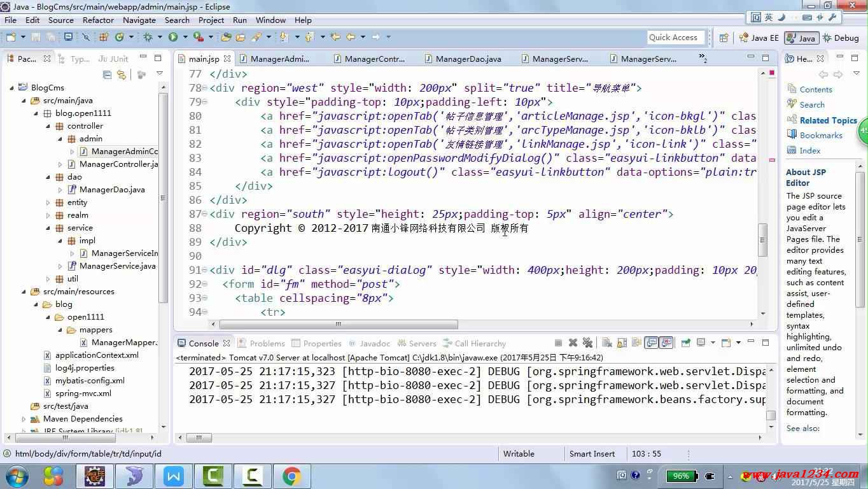Viewport: 868px width, 489px height.
Task: Switch to ManagerContr... editor tab
Action: point(369,59)
